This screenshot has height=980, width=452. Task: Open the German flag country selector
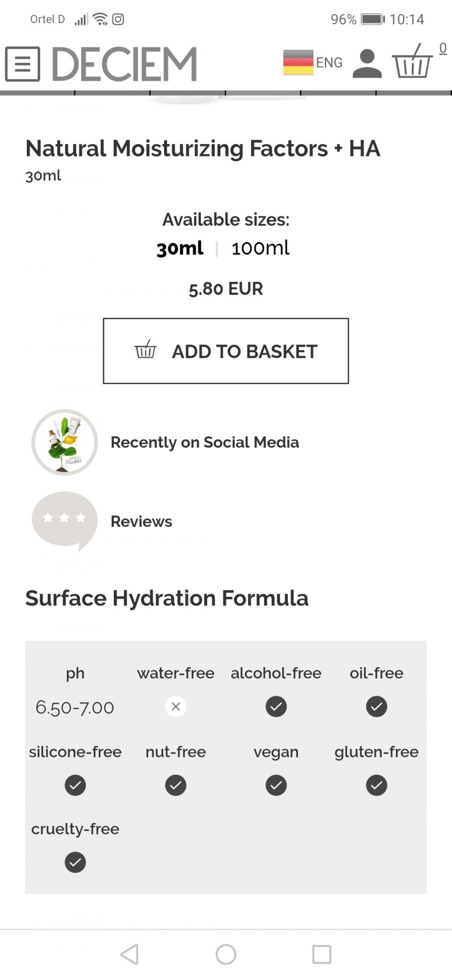pyautogui.click(x=298, y=63)
